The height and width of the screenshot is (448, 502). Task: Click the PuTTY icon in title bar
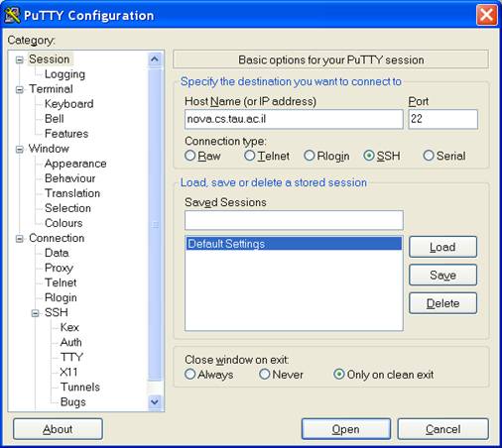coord(13,16)
